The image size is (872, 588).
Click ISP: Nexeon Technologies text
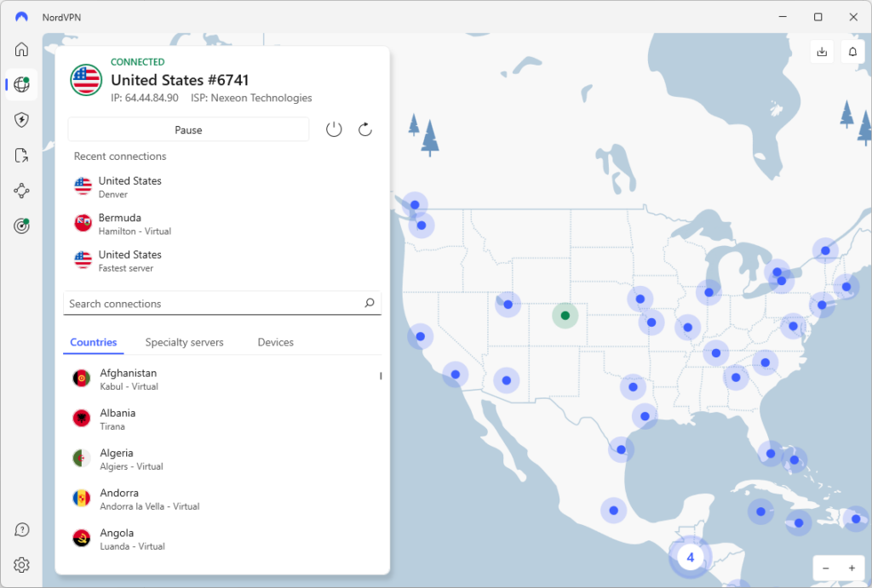[x=251, y=98]
